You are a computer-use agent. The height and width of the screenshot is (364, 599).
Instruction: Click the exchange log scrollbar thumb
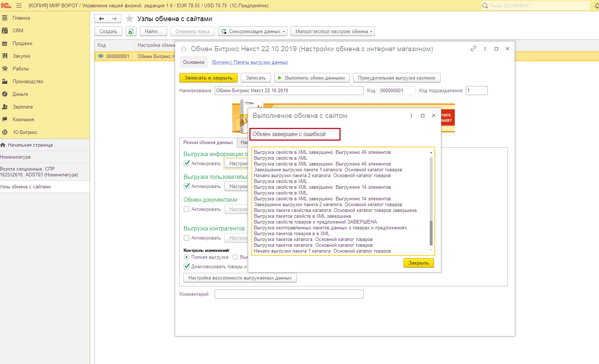point(431,233)
